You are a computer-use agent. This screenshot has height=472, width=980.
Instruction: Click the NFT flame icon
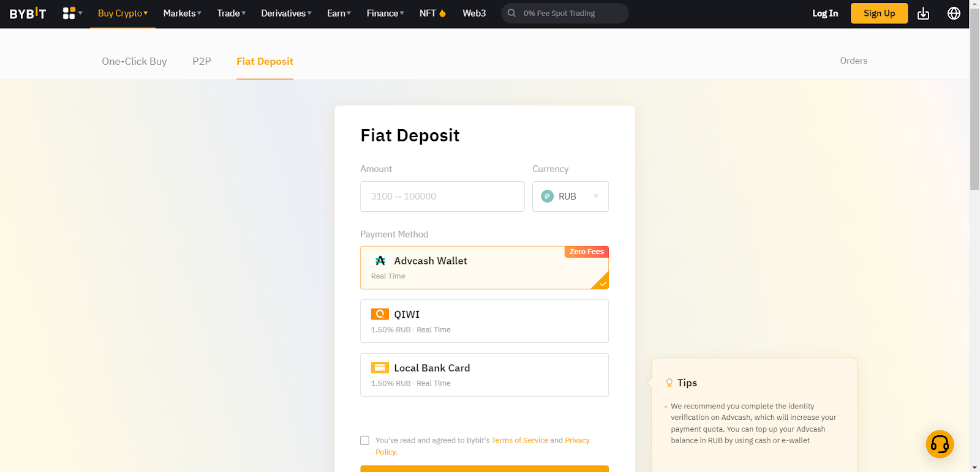442,13
